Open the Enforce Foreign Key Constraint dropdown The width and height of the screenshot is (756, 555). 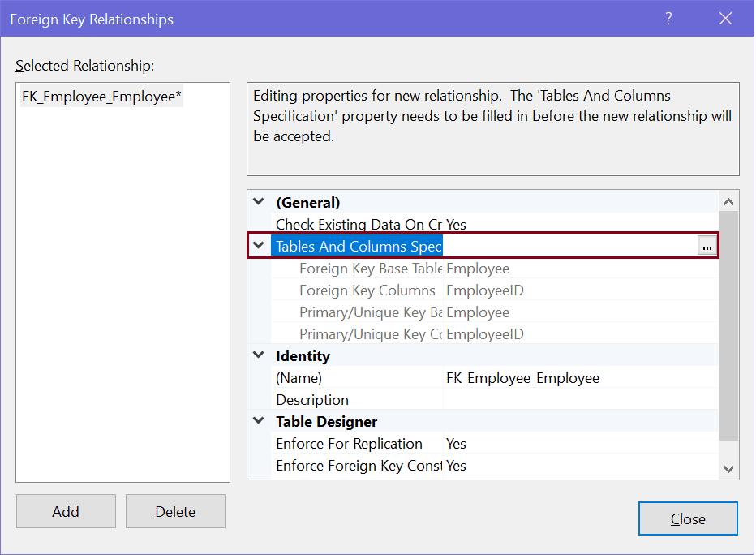pos(568,466)
